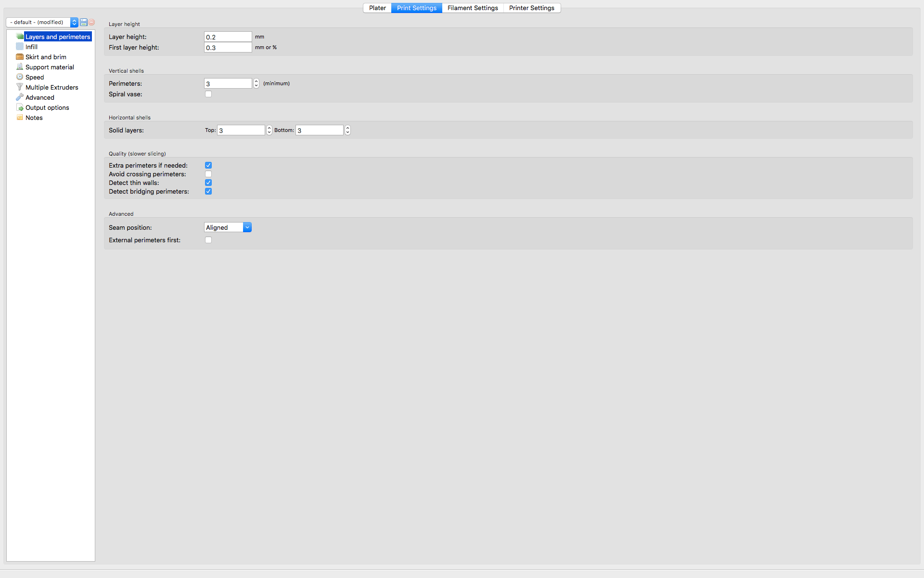This screenshot has height=578, width=924.
Task: Uncheck Extra perimeters if needed
Action: coord(208,165)
